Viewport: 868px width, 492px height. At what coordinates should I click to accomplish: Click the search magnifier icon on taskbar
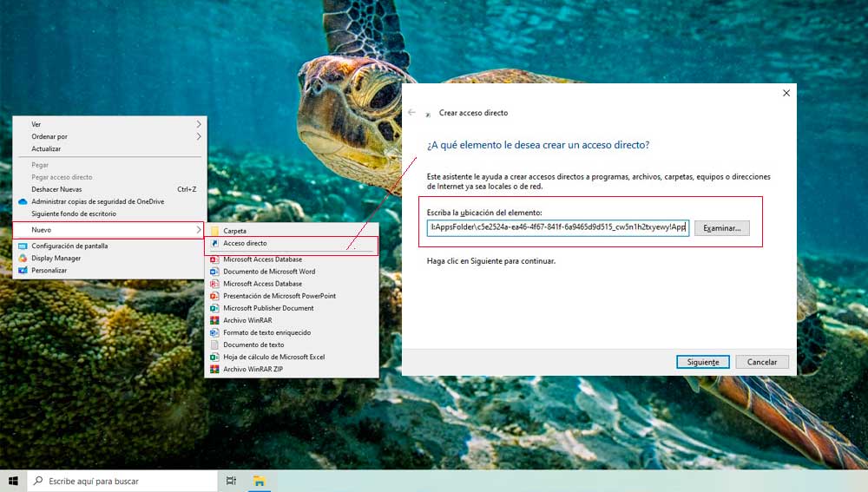pos(38,481)
